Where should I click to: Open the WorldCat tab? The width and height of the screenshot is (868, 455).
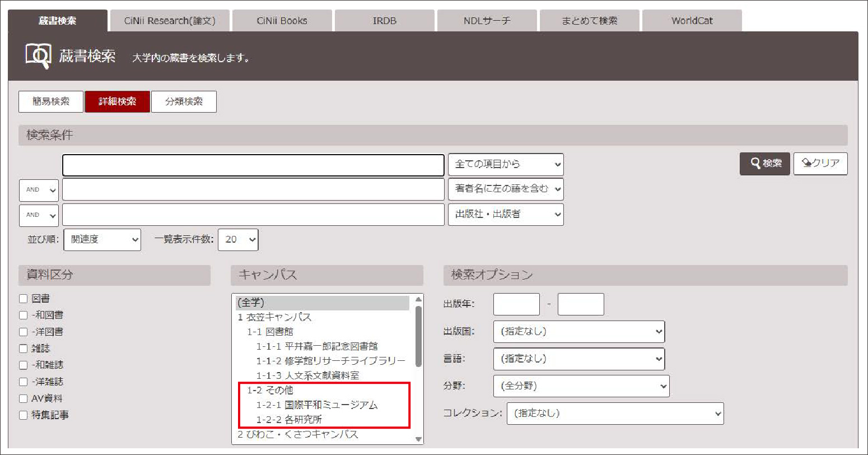click(692, 21)
